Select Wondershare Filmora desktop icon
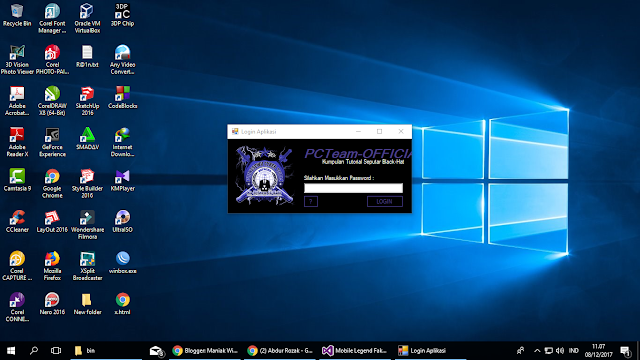The width and height of the screenshot is (640, 360). (87, 224)
